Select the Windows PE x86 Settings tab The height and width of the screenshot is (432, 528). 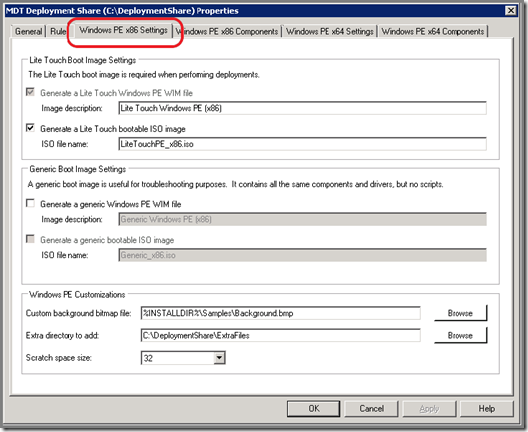coord(123,30)
